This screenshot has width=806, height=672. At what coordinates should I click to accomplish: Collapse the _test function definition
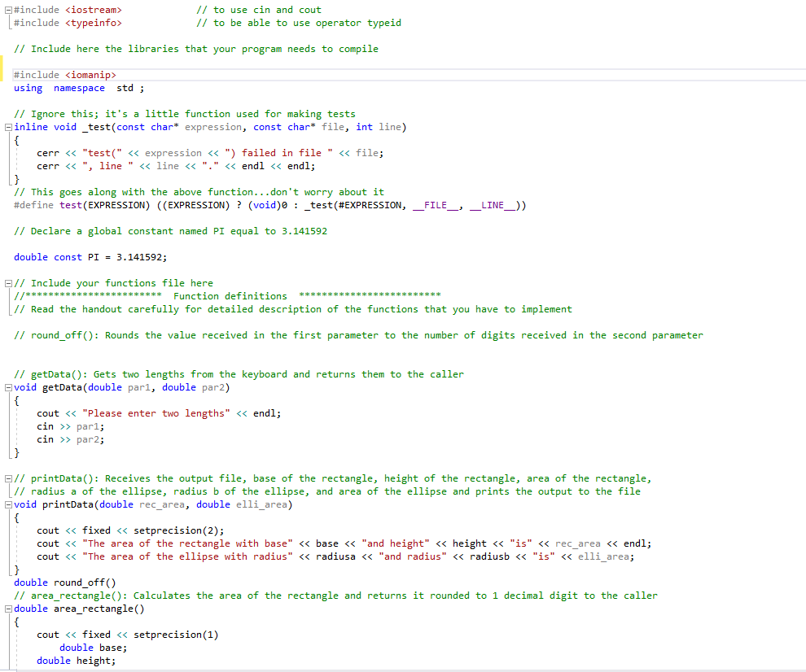(x=7, y=127)
